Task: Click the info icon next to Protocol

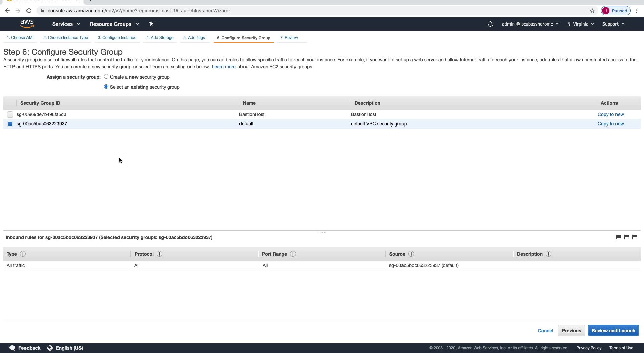Action: click(x=159, y=254)
